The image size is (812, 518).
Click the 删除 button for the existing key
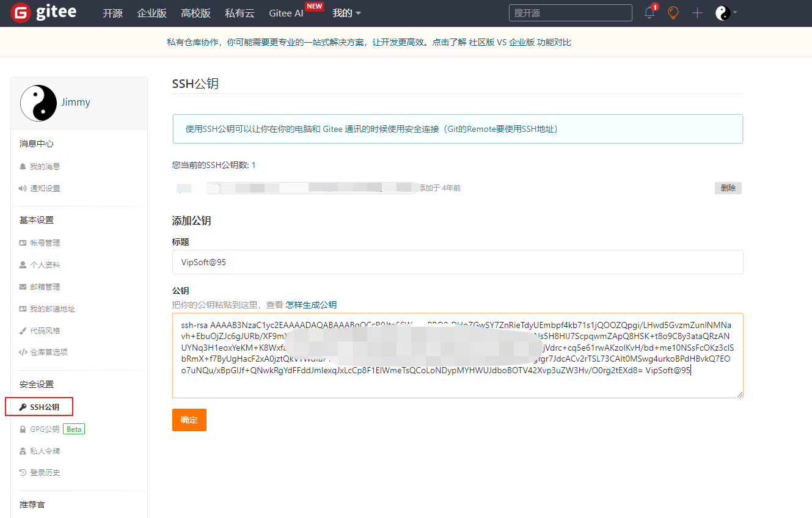pos(728,188)
